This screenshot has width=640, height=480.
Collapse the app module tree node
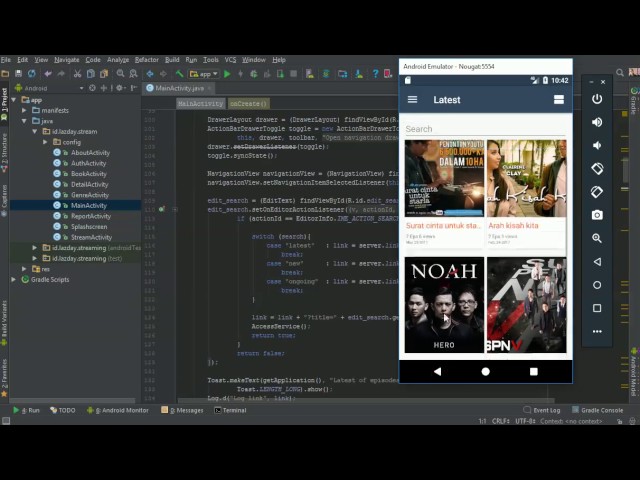pos(14,100)
